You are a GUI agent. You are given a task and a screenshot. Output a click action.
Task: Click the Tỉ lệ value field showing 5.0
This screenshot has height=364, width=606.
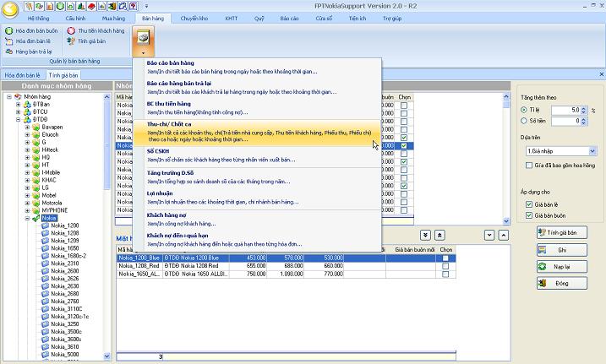[x=565, y=110]
